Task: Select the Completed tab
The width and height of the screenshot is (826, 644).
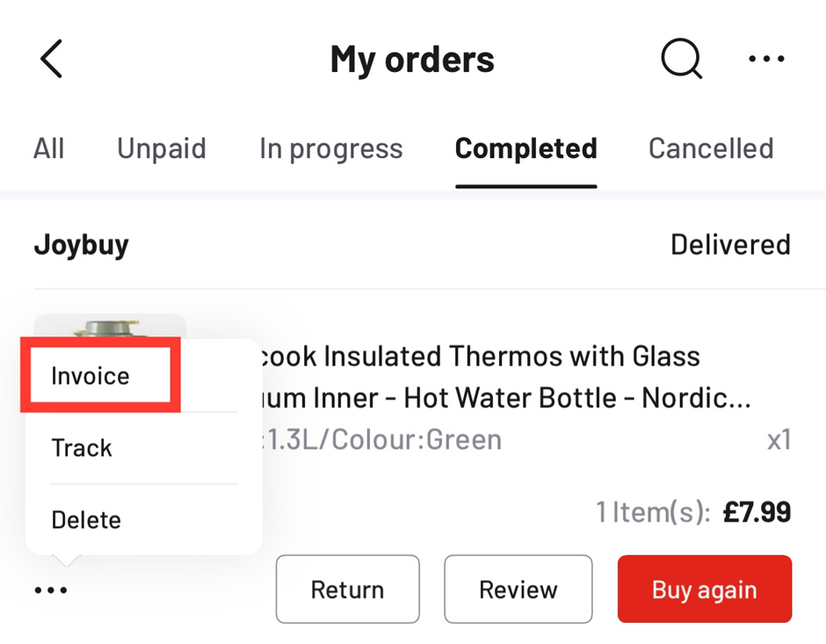Action: (525, 148)
